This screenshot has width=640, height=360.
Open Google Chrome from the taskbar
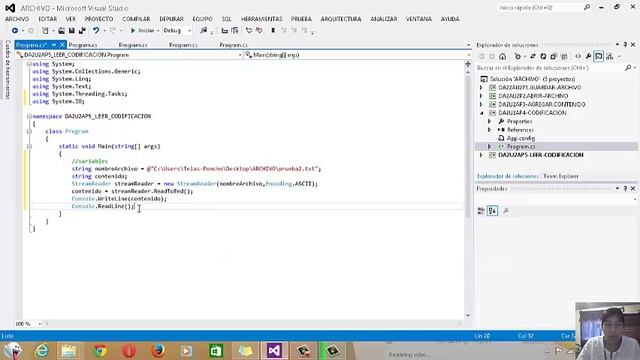[x=100, y=351]
